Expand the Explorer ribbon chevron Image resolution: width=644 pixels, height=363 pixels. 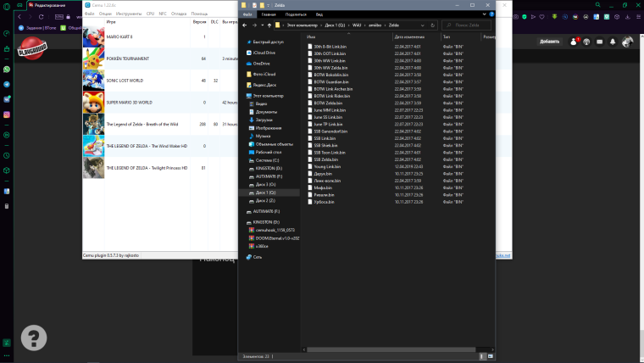(484, 14)
